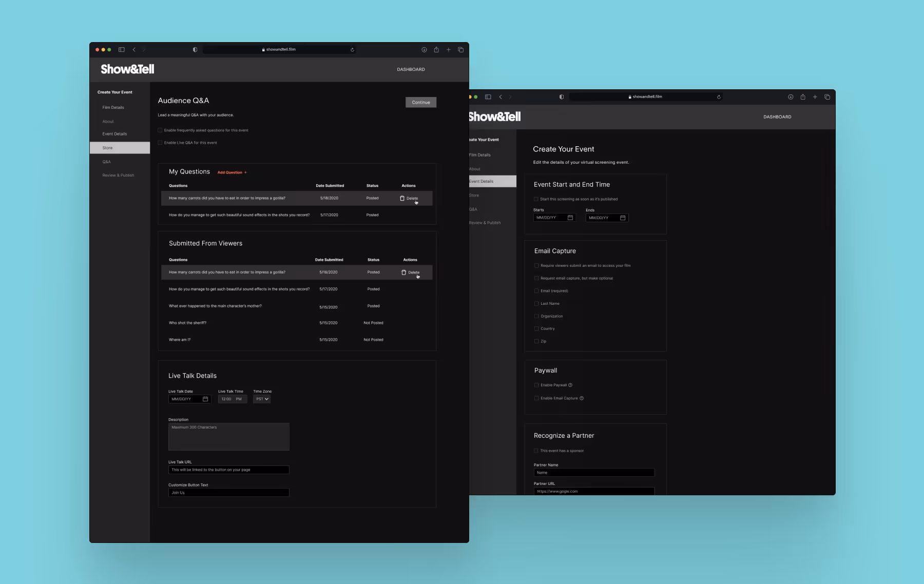The height and width of the screenshot is (584, 924).
Task: Toggle Country checkbox
Action: point(536,328)
